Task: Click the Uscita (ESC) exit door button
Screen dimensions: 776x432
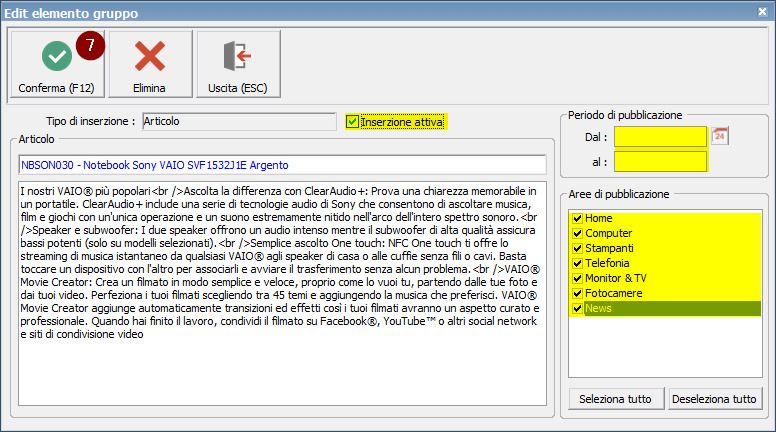Action: 238,64
